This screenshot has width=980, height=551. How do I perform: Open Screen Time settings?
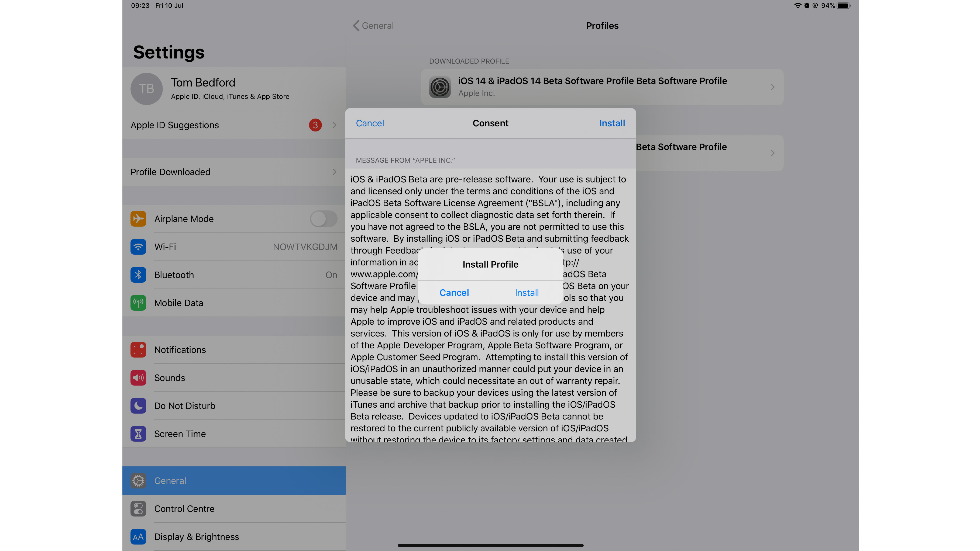(x=233, y=434)
